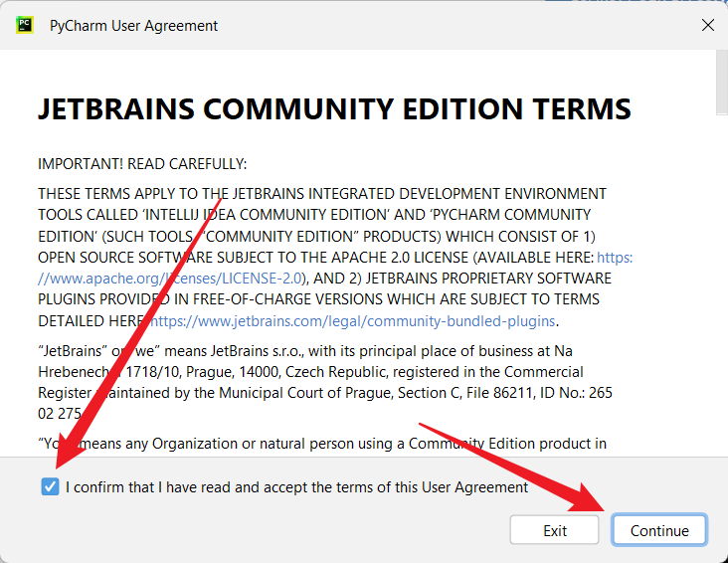This screenshot has width=728, height=563.
Task: Click the PyCharm logo in title bar
Action: (x=26, y=26)
